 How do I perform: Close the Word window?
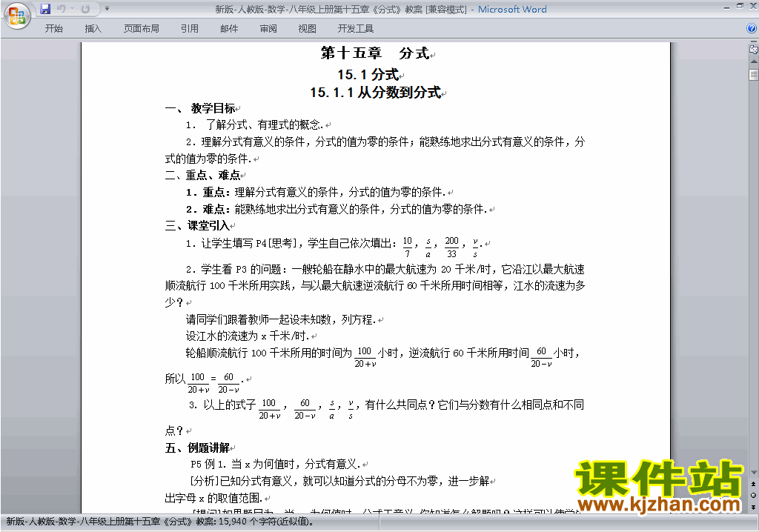752,7
